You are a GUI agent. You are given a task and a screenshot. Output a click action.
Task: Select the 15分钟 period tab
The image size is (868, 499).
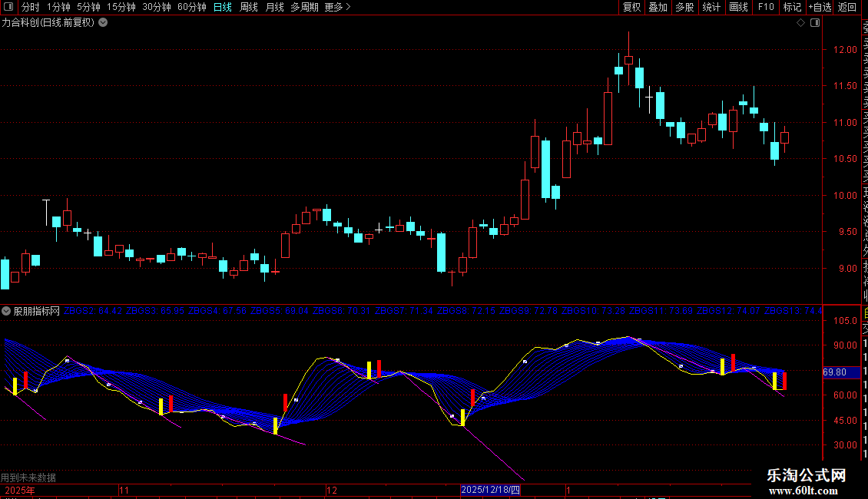point(121,7)
